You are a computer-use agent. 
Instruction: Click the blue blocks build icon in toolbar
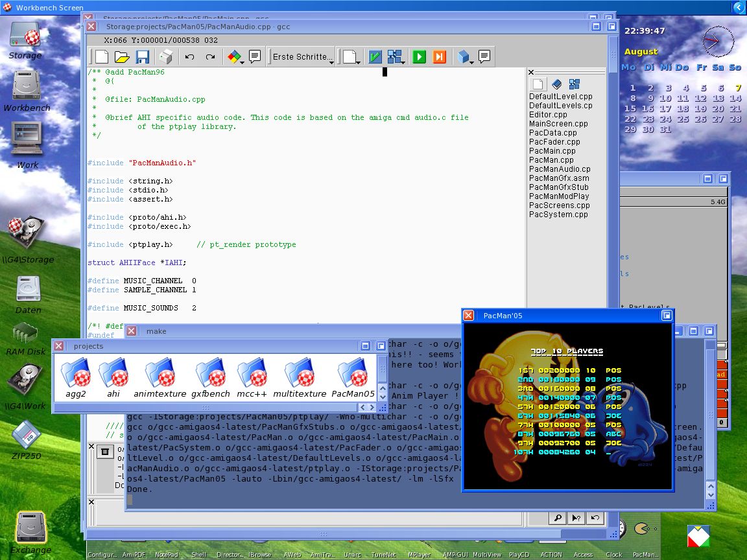396,56
